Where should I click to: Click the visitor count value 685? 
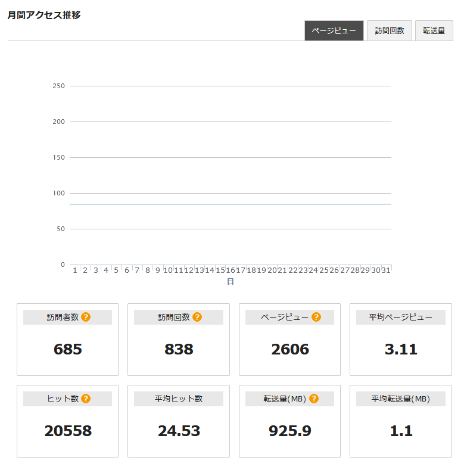(x=67, y=350)
